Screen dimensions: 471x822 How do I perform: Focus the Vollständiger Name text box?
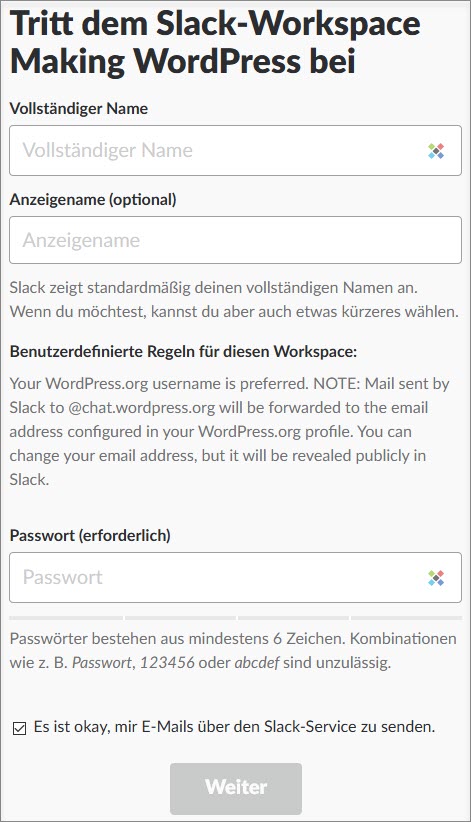point(236,150)
